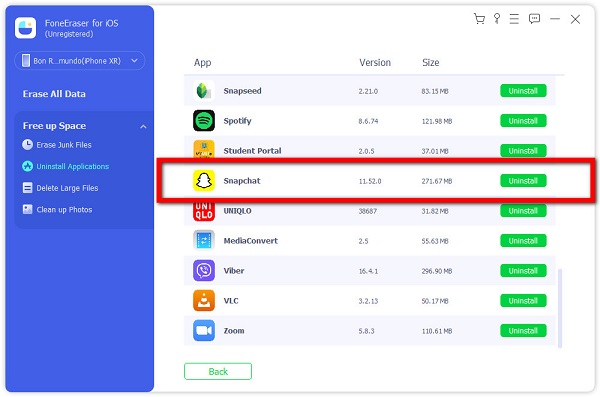Click the Snapseed app icon

pos(204,91)
